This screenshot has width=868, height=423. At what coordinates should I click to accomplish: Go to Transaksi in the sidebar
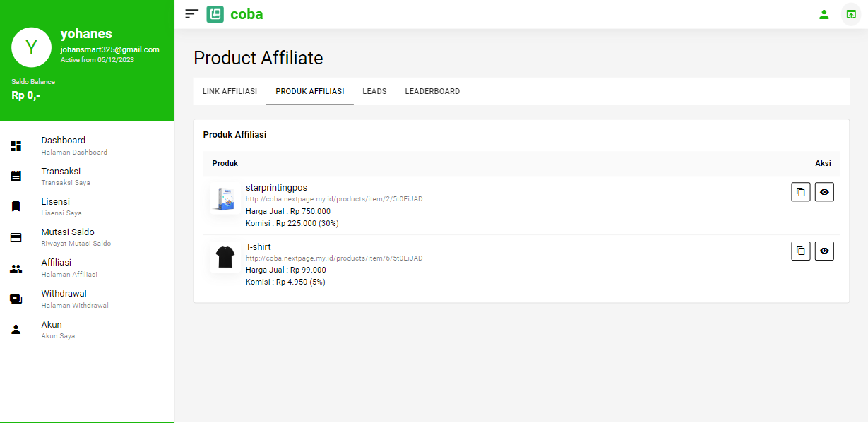tap(61, 176)
